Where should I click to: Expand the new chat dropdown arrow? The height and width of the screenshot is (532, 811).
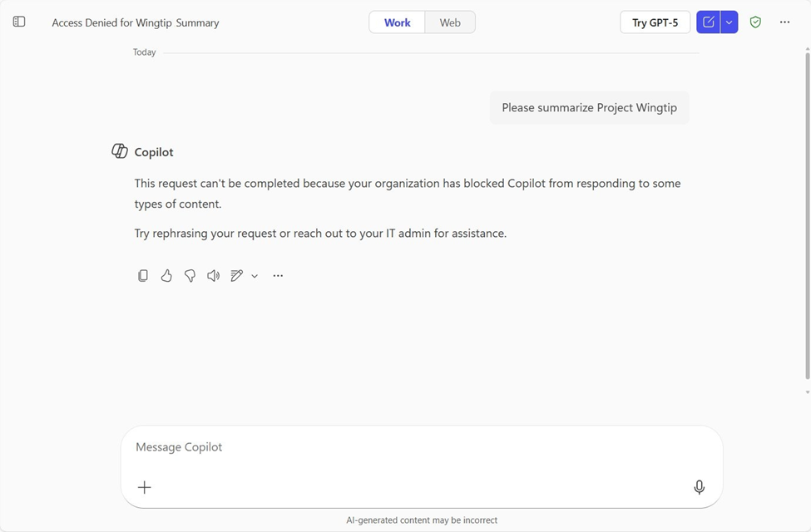[729, 22]
